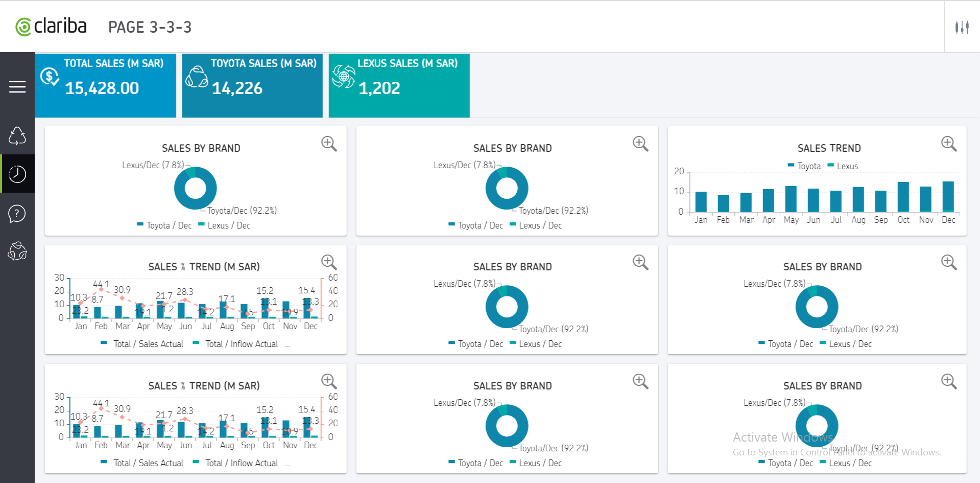Zoom into top-middle Sales by Brand chart
This screenshot has height=483, width=980.
[640, 144]
